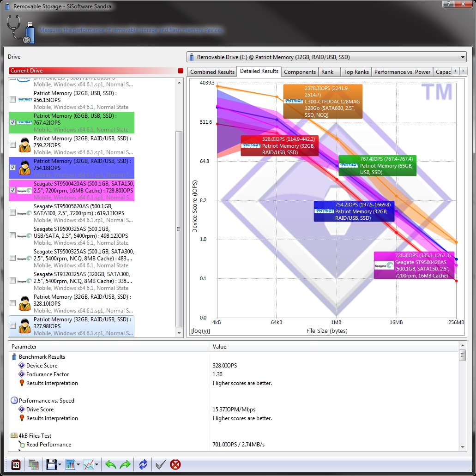Screen dimensions: 476x476
Task: Uncheck Seagate ST9500420AS 728.80IOPS checkbox
Action: point(13,190)
